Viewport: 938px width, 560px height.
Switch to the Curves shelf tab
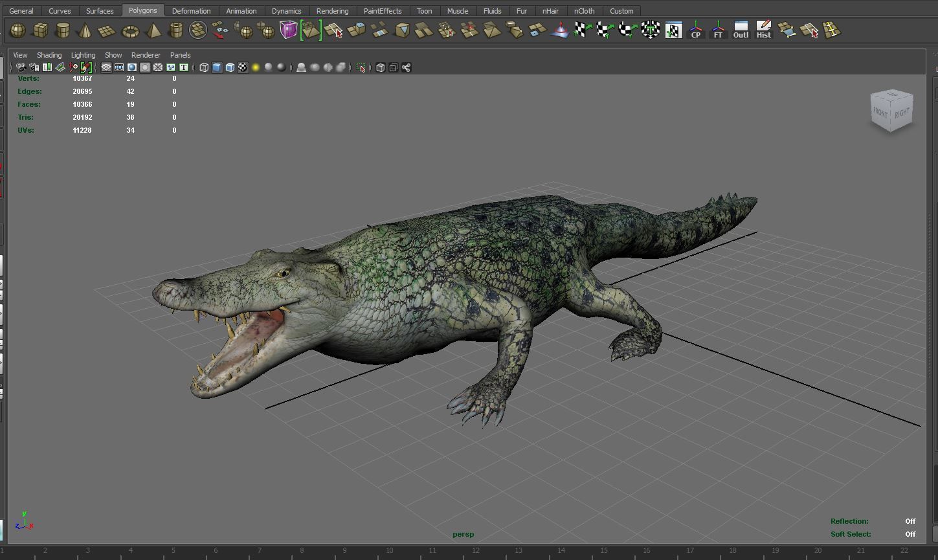(x=60, y=11)
